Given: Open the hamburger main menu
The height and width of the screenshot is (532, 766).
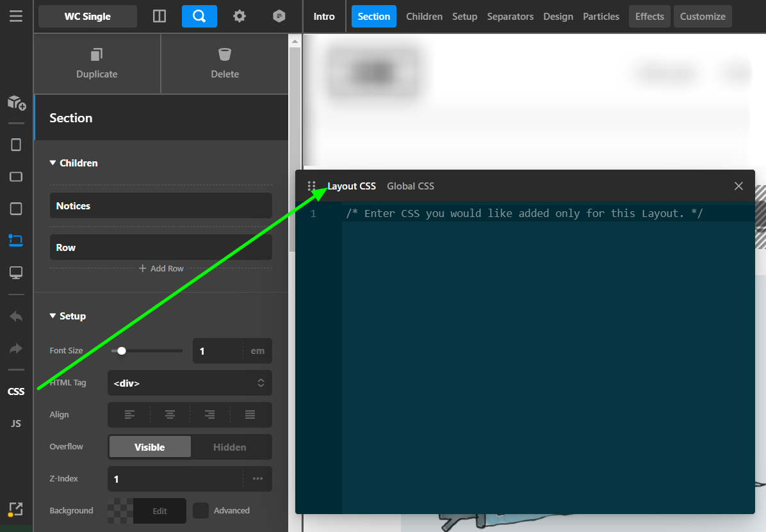Looking at the screenshot, I should pyautogui.click(x=16, y=16).
